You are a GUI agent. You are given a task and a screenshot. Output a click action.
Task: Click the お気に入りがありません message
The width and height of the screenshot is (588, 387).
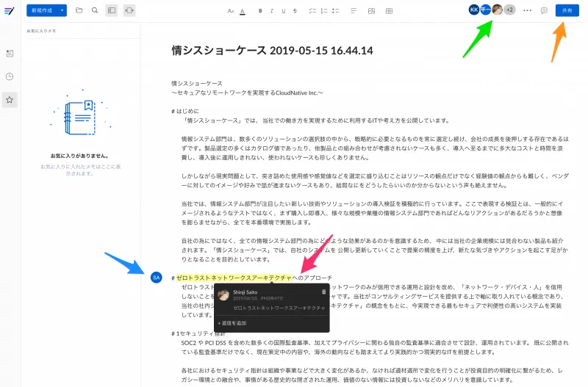point(80,156)
